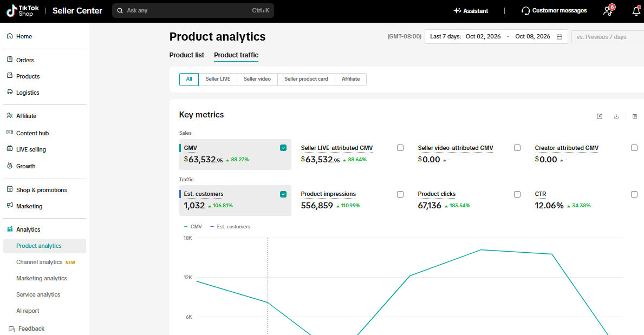This screenshot has height=335, width=644.
Task: Open the Assistant sparkle button
Action: pos(471,11)
